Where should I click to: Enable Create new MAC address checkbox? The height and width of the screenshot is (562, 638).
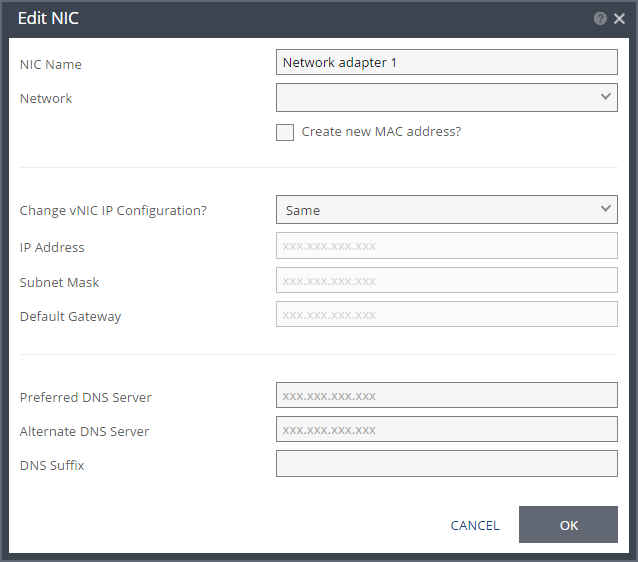pyautogui.click(x=285, y=132)
